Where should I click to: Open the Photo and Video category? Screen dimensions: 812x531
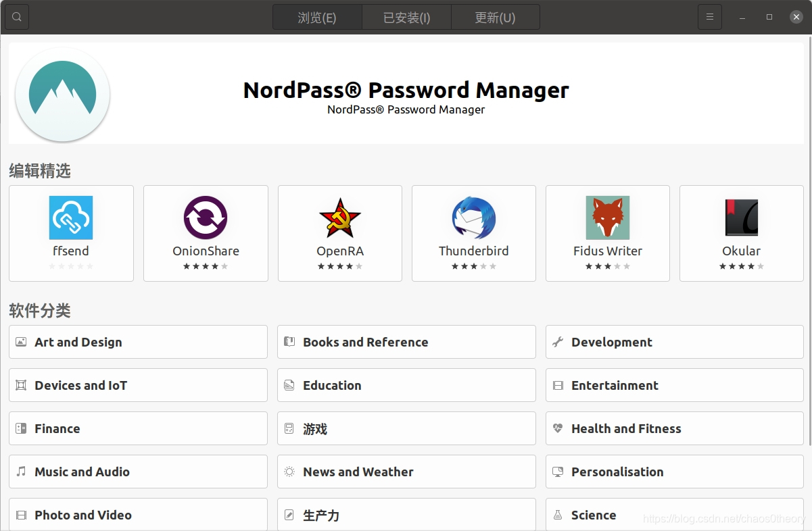138,515
